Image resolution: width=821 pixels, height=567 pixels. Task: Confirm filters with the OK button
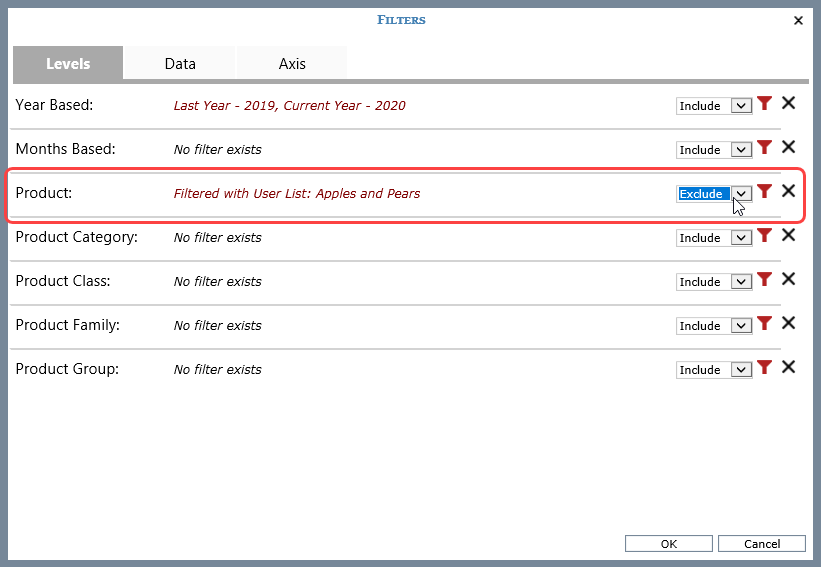[x=669, y=544]
